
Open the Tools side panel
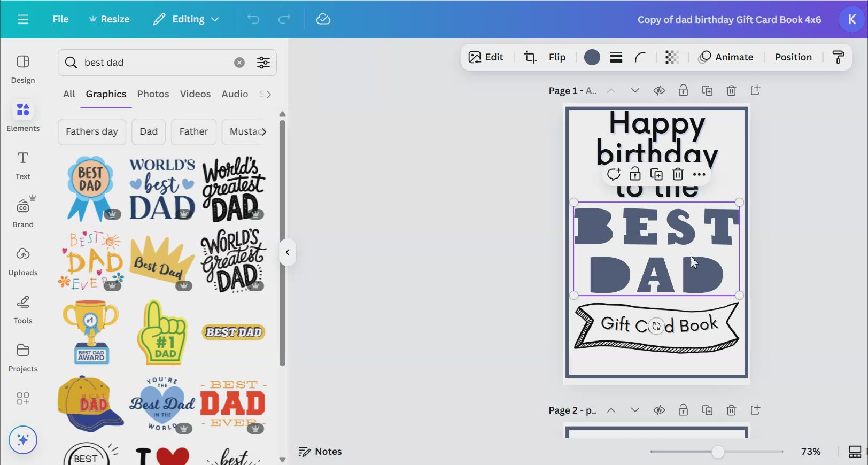[23, 309]
